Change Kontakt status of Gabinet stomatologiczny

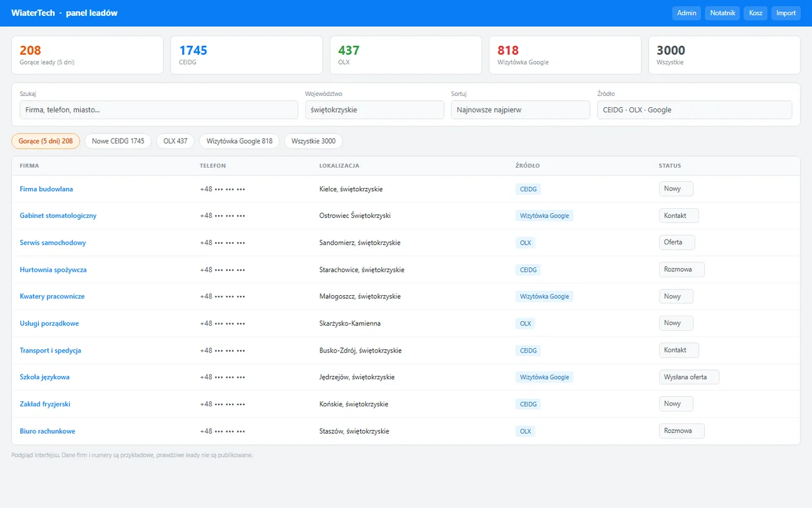(679, 215)
